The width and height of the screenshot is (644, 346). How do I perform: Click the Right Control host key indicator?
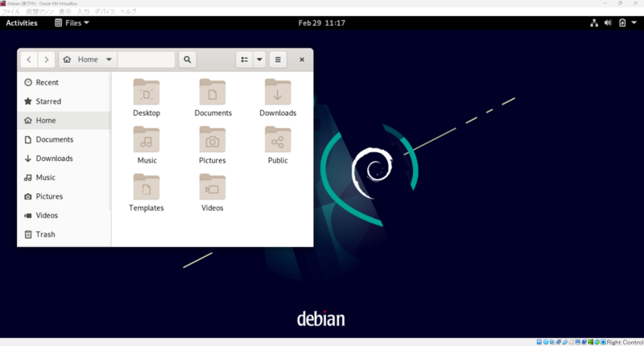pyautogui.click(x=625, y=342)
